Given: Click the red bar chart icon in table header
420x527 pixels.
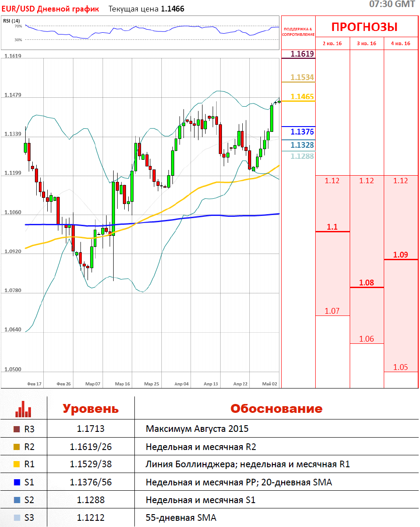Looking at the screenshot, I should pos(23,409).
